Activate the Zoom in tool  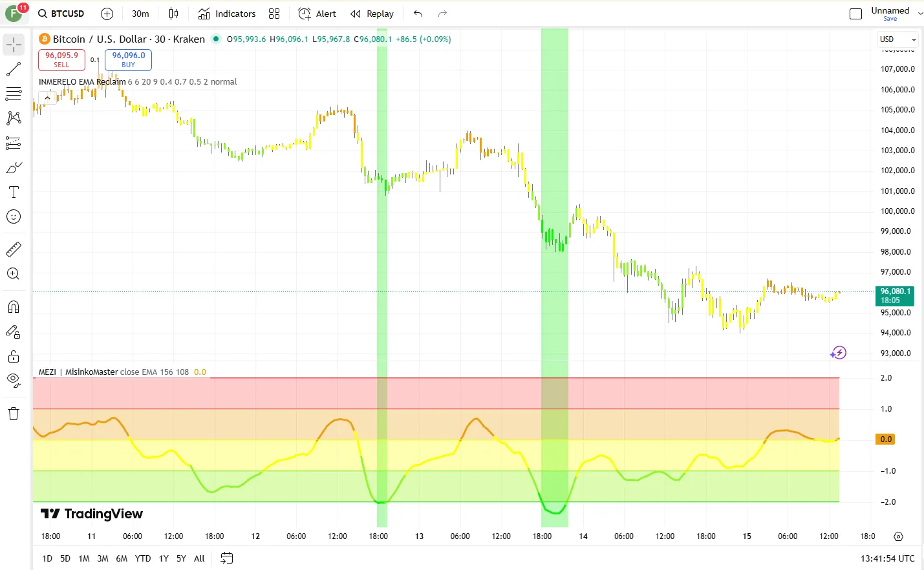pyautogui.click(x=14, y=273)
